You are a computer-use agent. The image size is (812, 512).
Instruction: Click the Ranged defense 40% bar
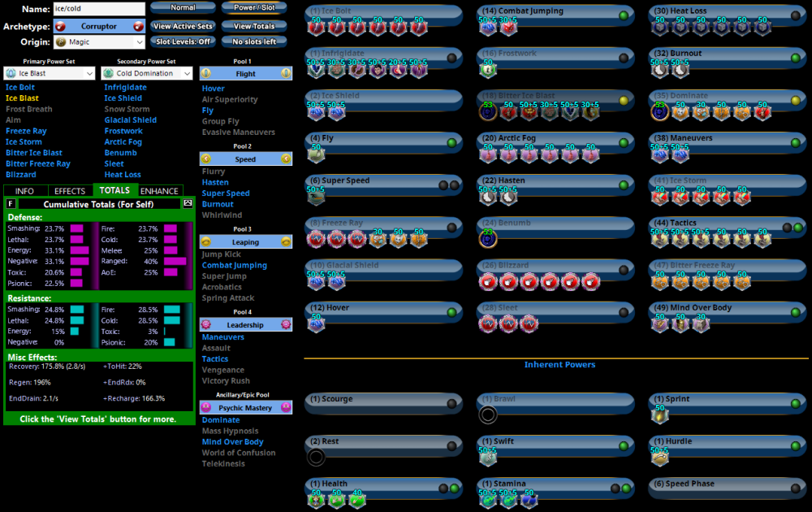pyautogui.click(x=175, y=262)
